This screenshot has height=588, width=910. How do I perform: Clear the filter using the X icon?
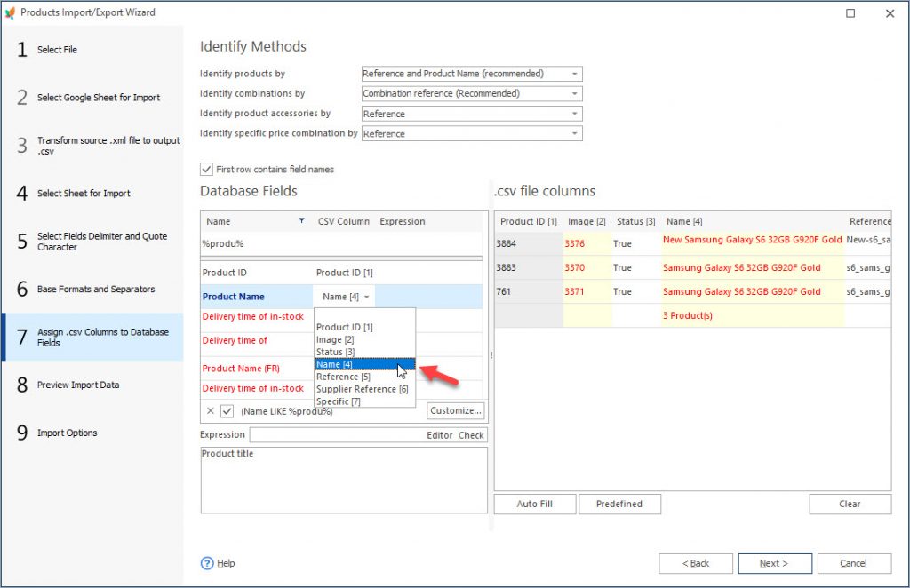click(210, 410)
